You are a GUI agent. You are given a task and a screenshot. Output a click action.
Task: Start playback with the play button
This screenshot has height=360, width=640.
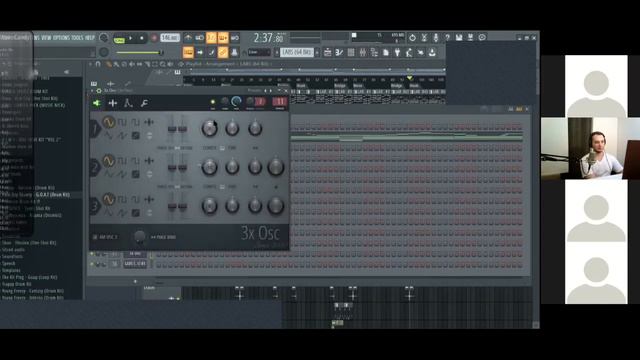click(131, 38)
